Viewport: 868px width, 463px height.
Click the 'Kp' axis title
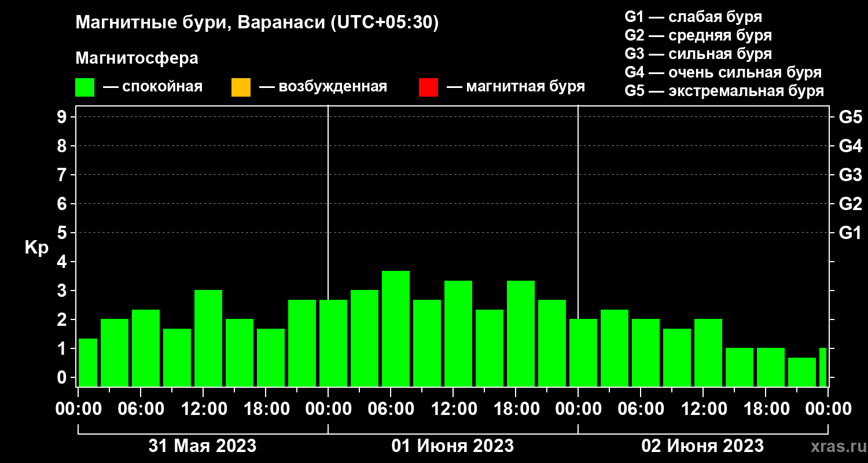(x=36, y=248)
